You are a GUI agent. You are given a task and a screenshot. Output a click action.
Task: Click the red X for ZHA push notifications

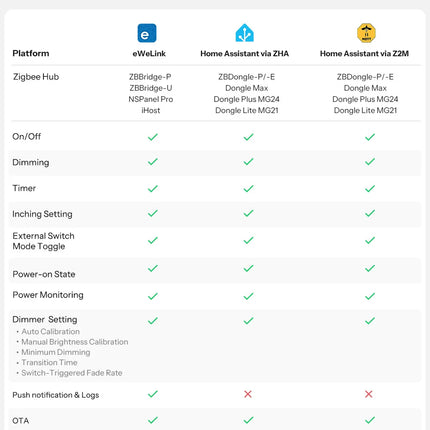point(248,394)
